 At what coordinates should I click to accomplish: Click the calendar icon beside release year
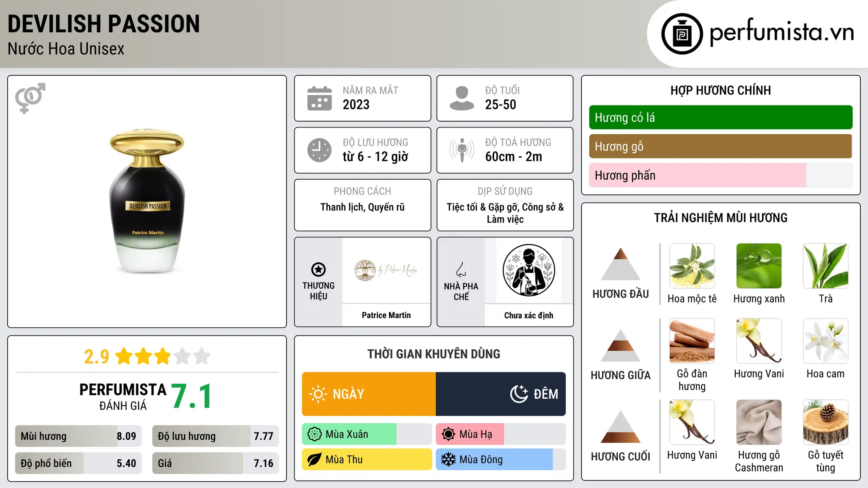320,98
